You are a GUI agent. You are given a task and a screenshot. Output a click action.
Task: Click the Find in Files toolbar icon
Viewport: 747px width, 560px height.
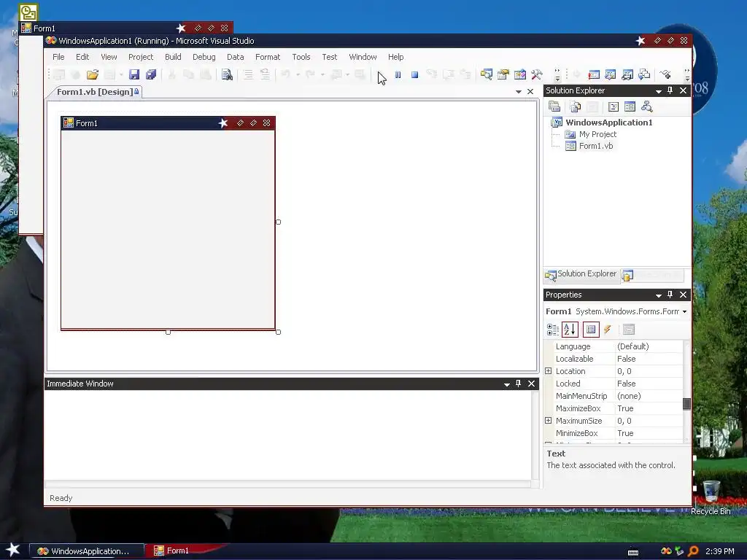[227, 74]
